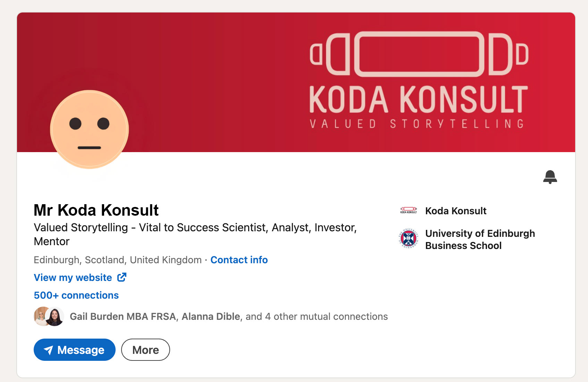
Task: Open Gail Burden MBA FRSA's name link
Action: 123,316
